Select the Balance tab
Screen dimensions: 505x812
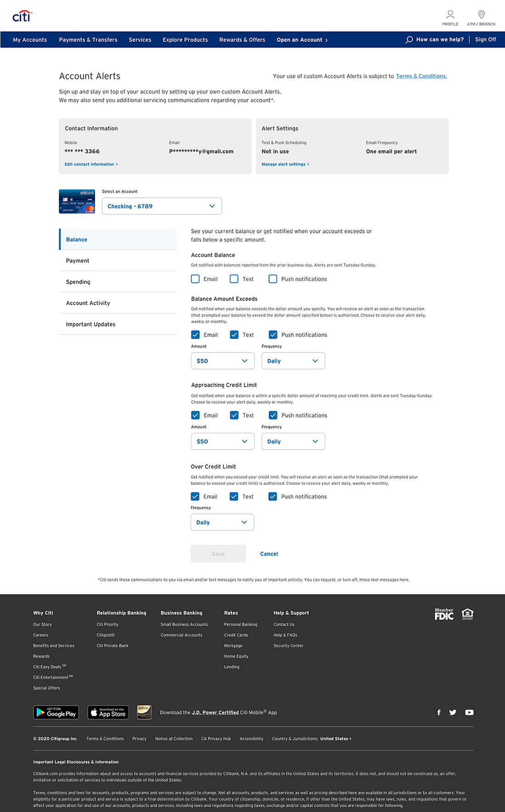(118, 239)
